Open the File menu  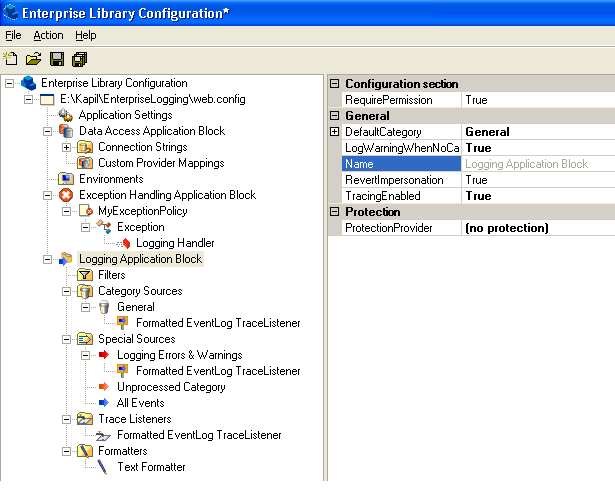13,35
